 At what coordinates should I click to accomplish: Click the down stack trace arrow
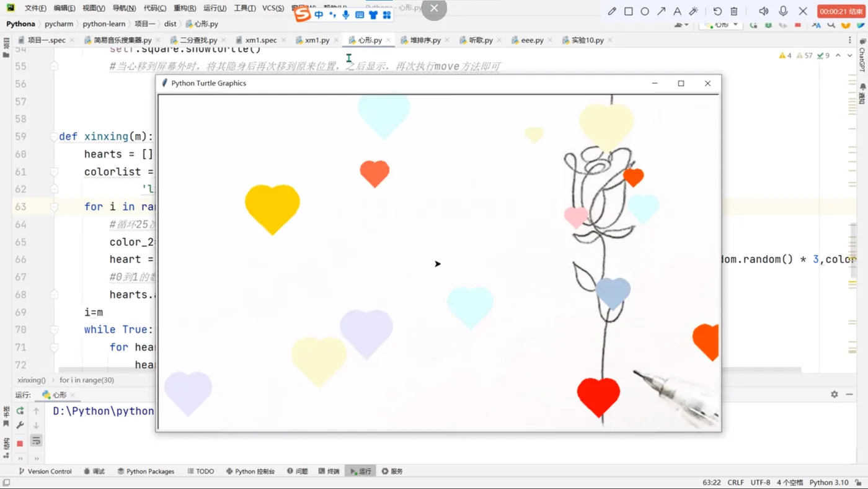point(37,426)
